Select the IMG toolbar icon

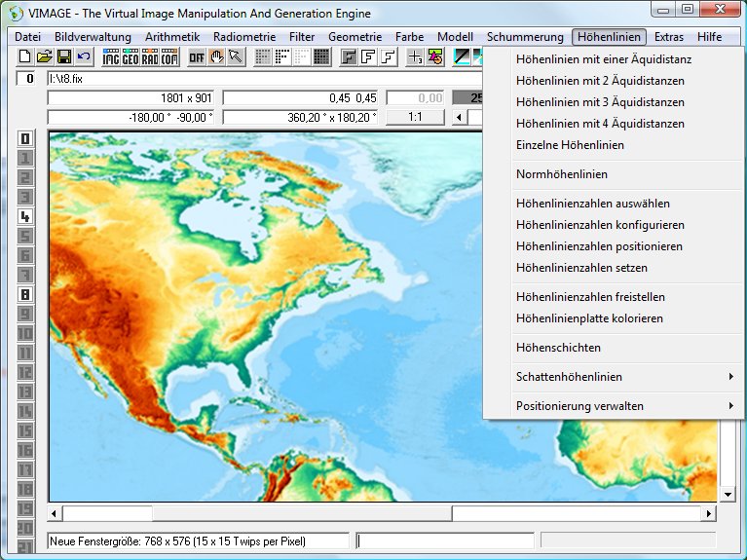(111, 57)
